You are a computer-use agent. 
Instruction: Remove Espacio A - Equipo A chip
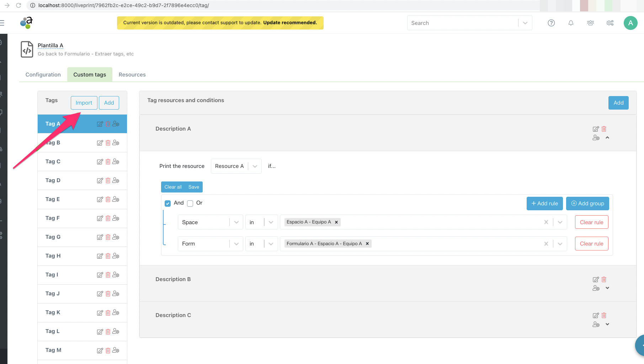click(x=336, y=222)
